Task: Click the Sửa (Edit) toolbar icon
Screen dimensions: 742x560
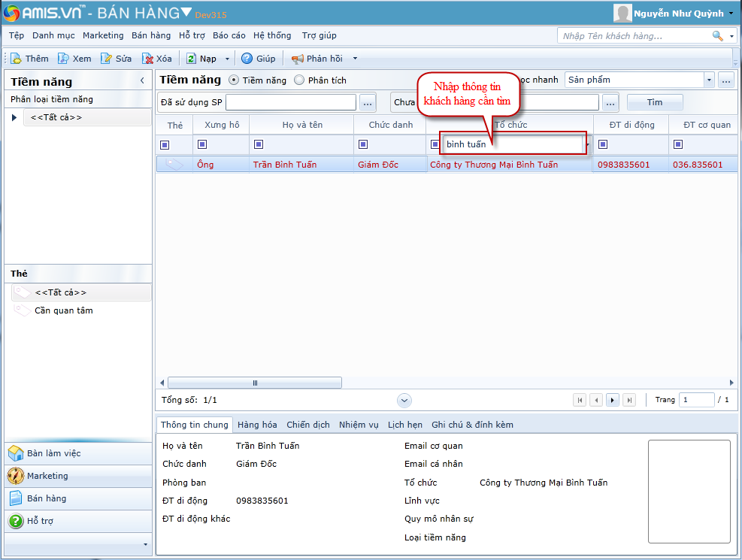Action: coord(107,59)
